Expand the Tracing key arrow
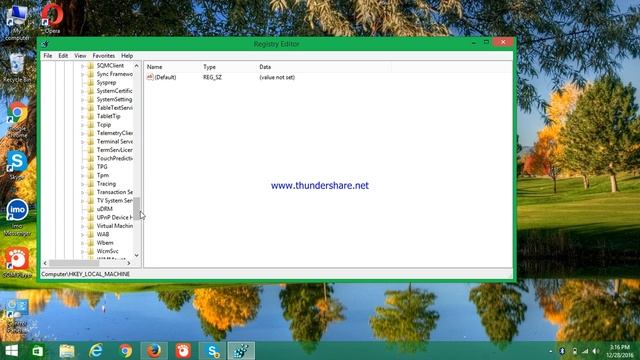The width and height of the screenshot is (640, 360). pyautogui.click(x=82, y=184)
